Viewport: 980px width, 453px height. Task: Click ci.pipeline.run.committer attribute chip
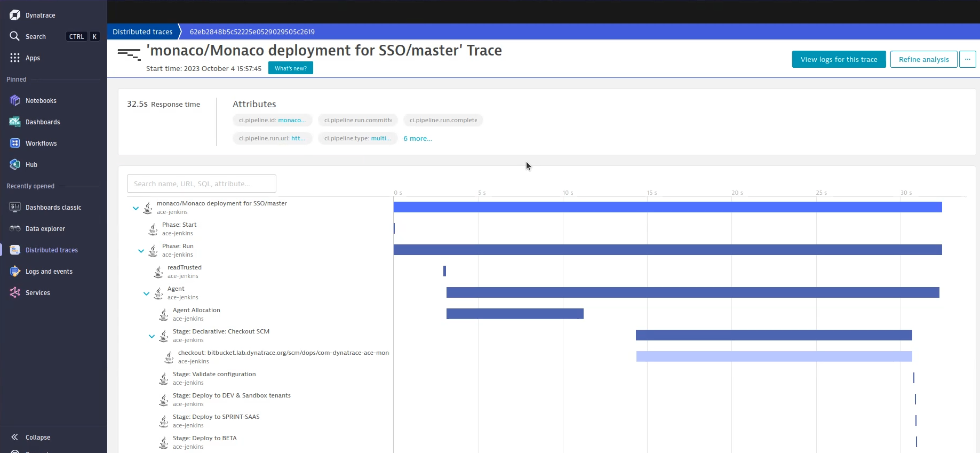pyautogui.click(x=357, y=120)
